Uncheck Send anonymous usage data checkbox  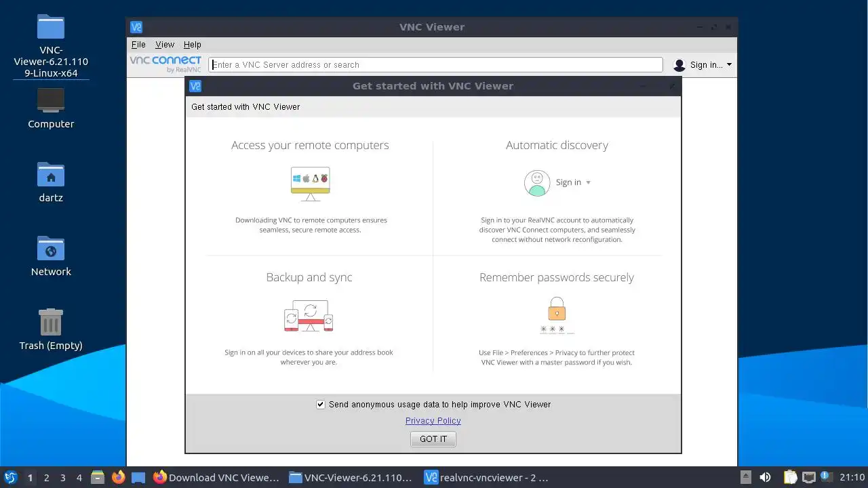pos(321,404)
